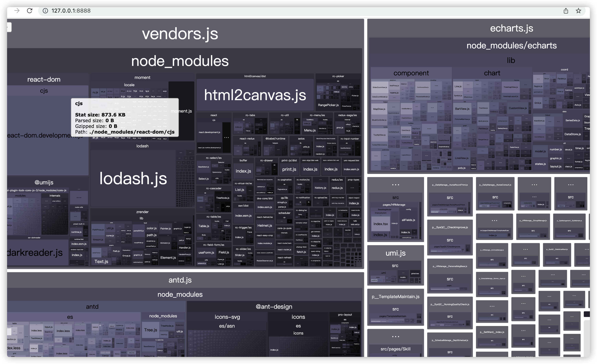Click the RangePicker.js block in rc-picker

coord(328,105)
